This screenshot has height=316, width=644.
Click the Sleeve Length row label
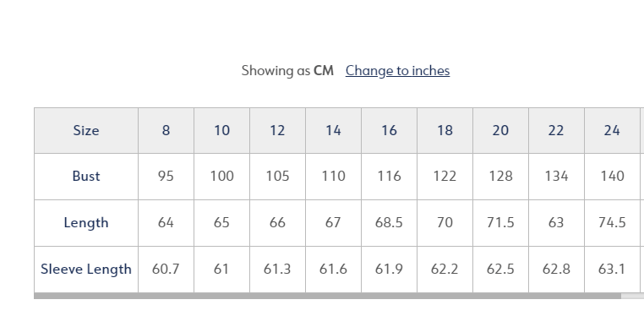tap(86, 270)
